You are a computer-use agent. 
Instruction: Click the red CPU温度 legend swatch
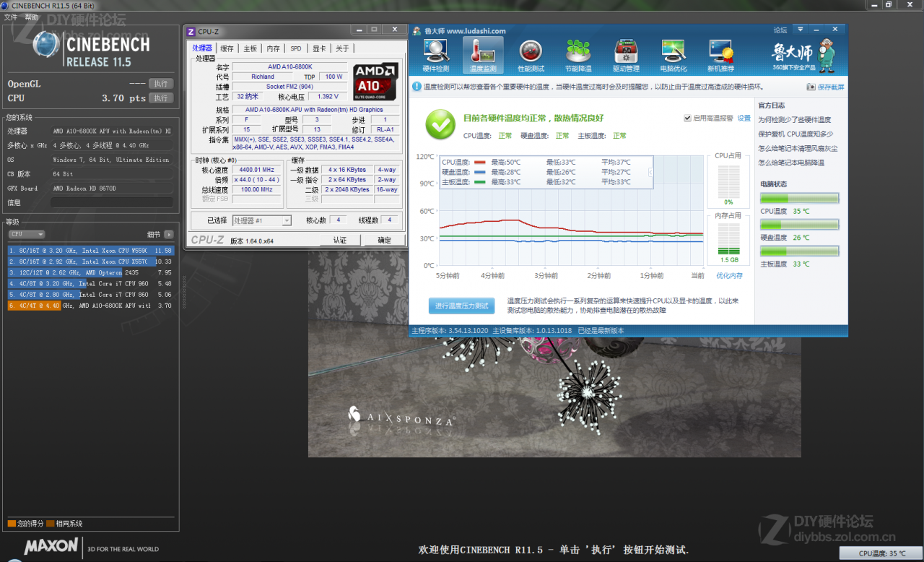coord(479,162)
